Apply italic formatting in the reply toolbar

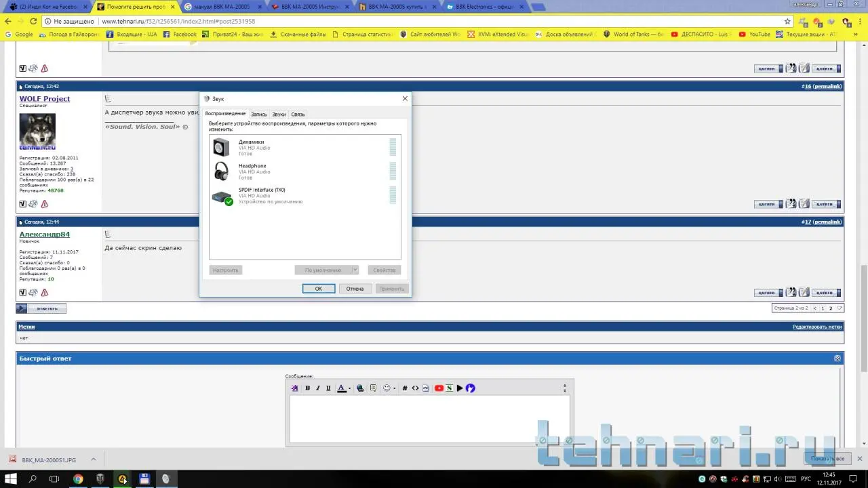(317, 388)
